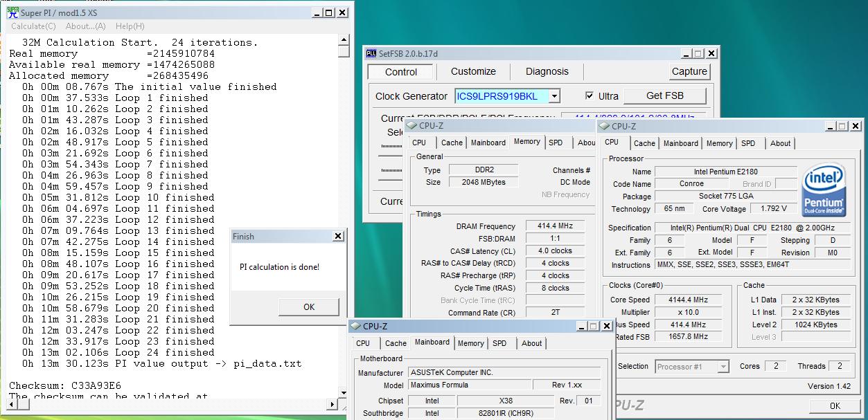The width and height of the screenshot is (868, 420).
Task: Toggle the Ultra checkbox in SetFSB
Action: click(590, 96)
